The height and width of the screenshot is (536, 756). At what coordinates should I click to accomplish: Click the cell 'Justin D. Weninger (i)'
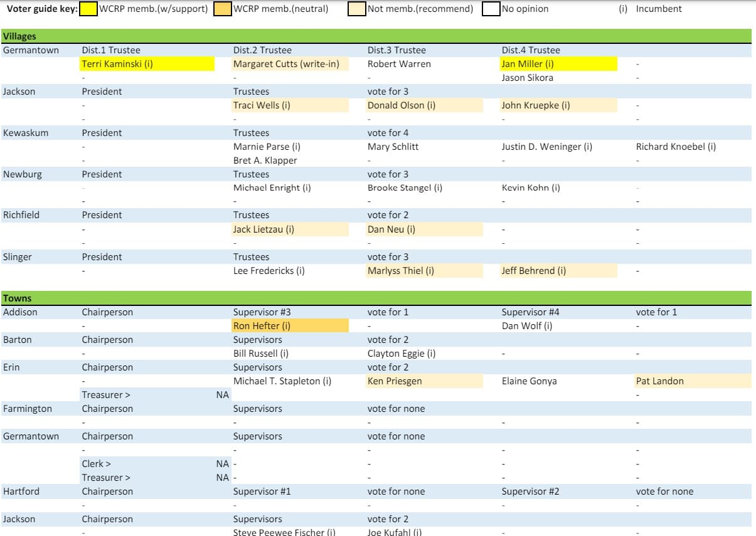pyautogui.click(x=547, y=147)
